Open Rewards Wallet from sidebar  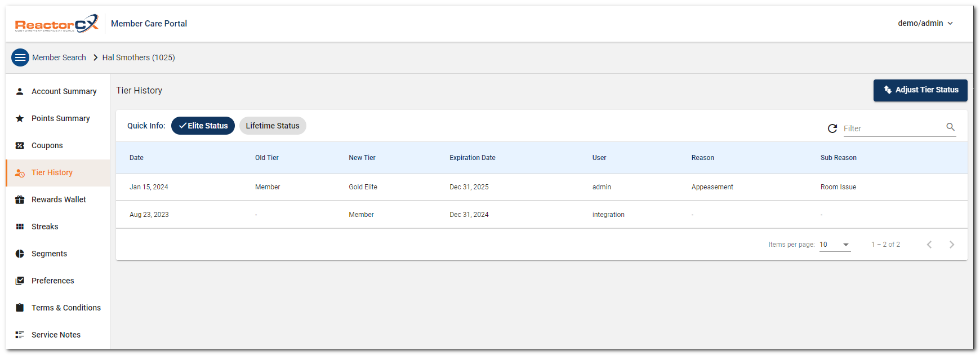click(x=59, y=199)
